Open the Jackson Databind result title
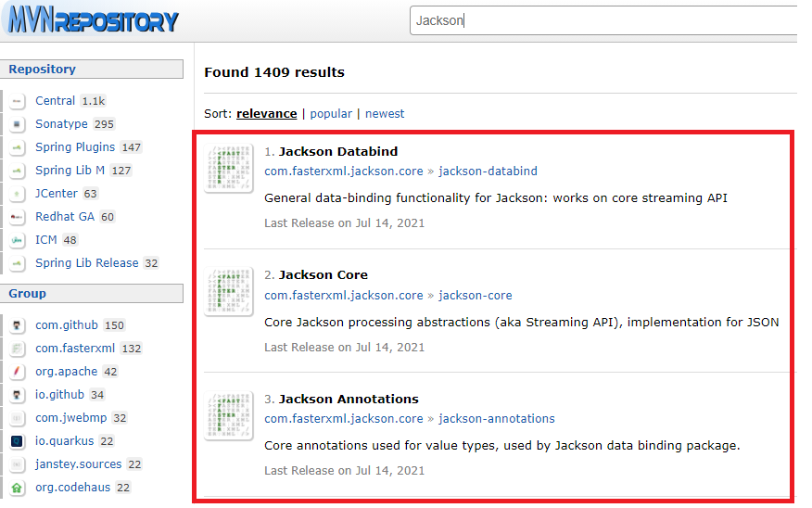Viewport: 812px width, 508px height. tap(338, 152)
